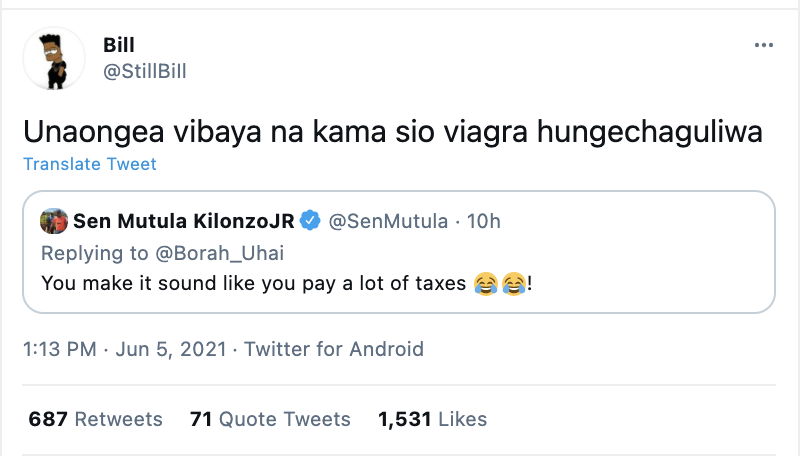
Task: View the 687 Retweets list
Action: (95, 419)
